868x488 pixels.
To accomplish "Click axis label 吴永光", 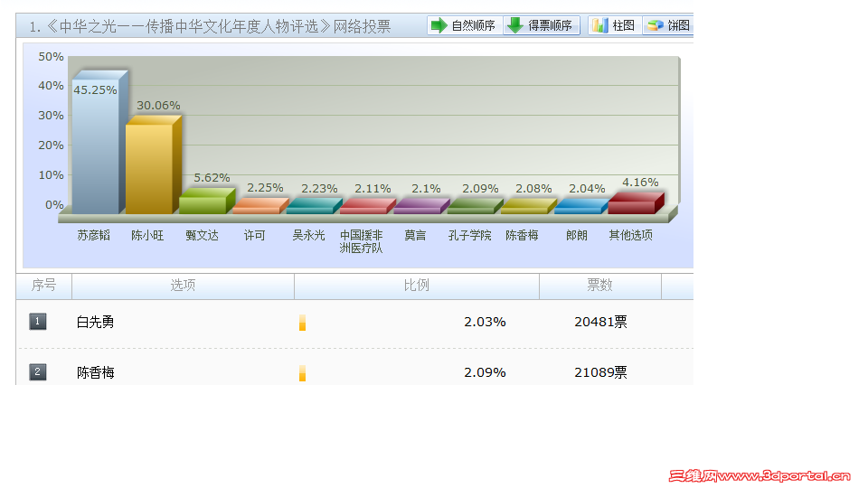I will pos(308,235).
